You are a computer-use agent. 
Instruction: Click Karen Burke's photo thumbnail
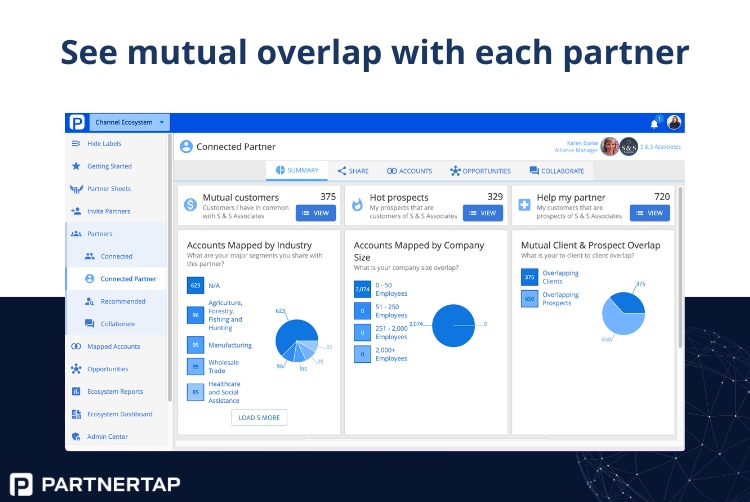pyautogui.click(x=609, y=146)
